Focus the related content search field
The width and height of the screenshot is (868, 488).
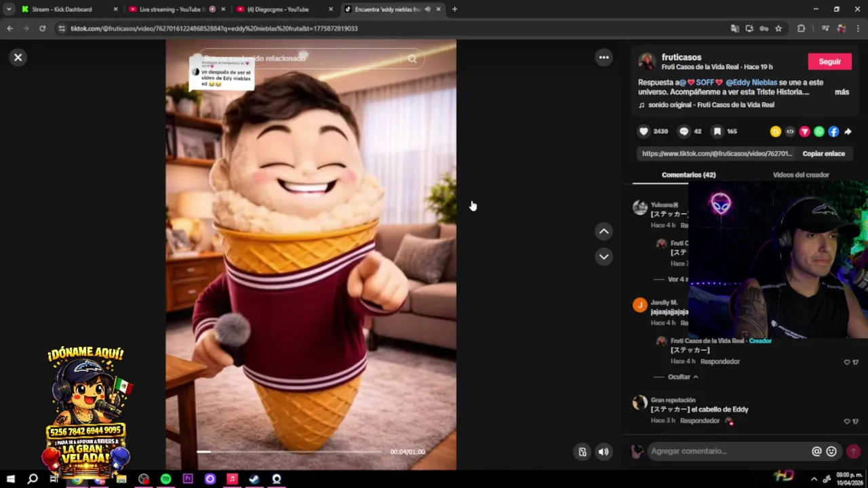(298, 59)
